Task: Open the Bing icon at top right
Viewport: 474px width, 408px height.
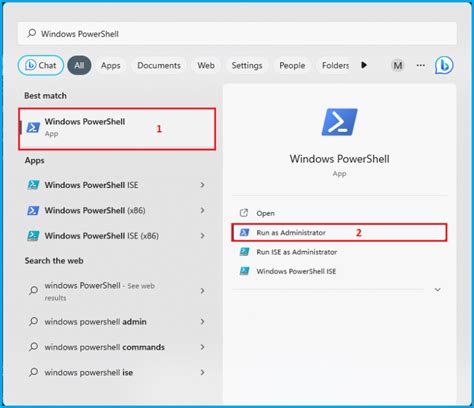Action: click(x=444, y=65)
